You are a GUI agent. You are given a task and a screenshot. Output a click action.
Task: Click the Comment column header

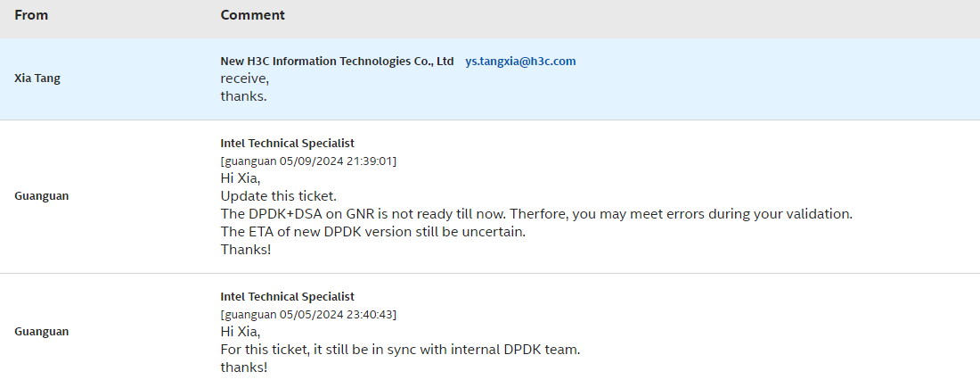tap(252, 15)
